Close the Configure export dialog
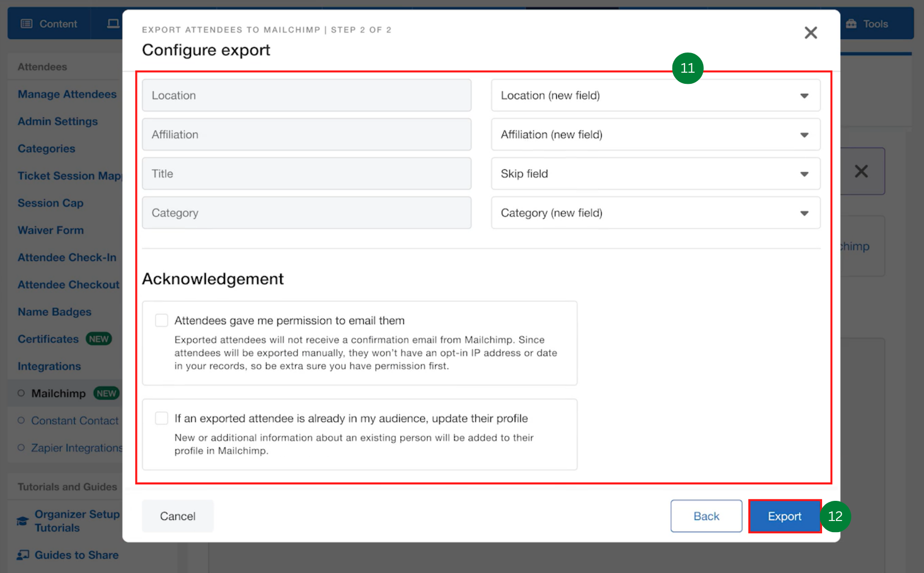 (x=810, y=33)
